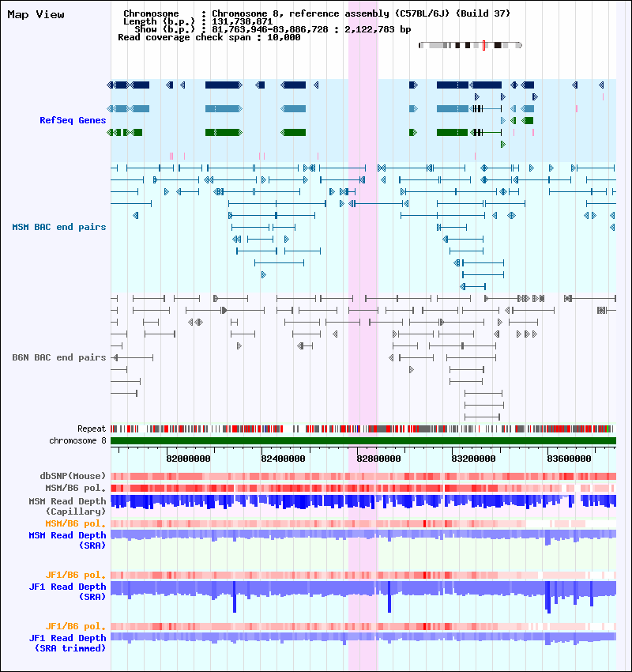The width and height of the screenshot is (632, 672).
Task: Click the 82800000 ruler position label
Action: tap(378, 459)
